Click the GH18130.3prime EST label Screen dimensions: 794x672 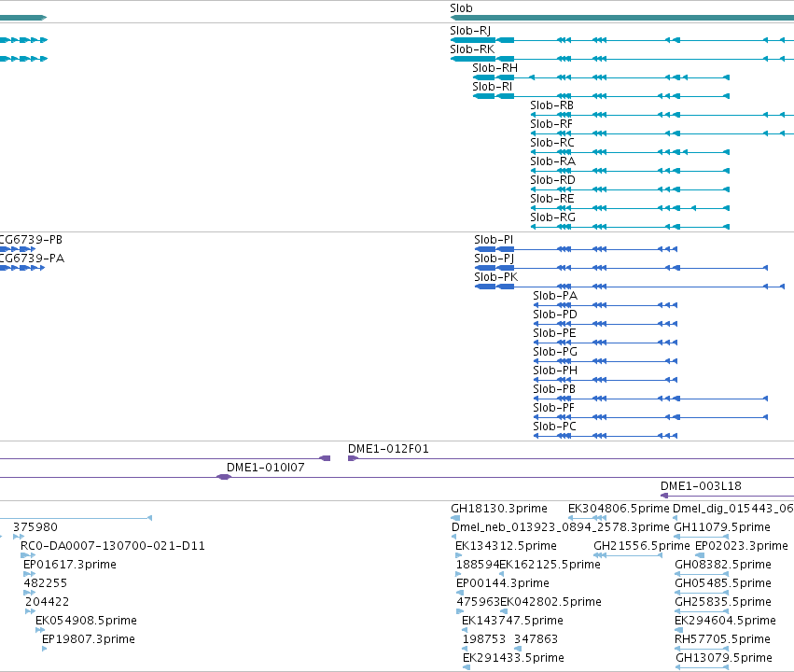[499, 509]
